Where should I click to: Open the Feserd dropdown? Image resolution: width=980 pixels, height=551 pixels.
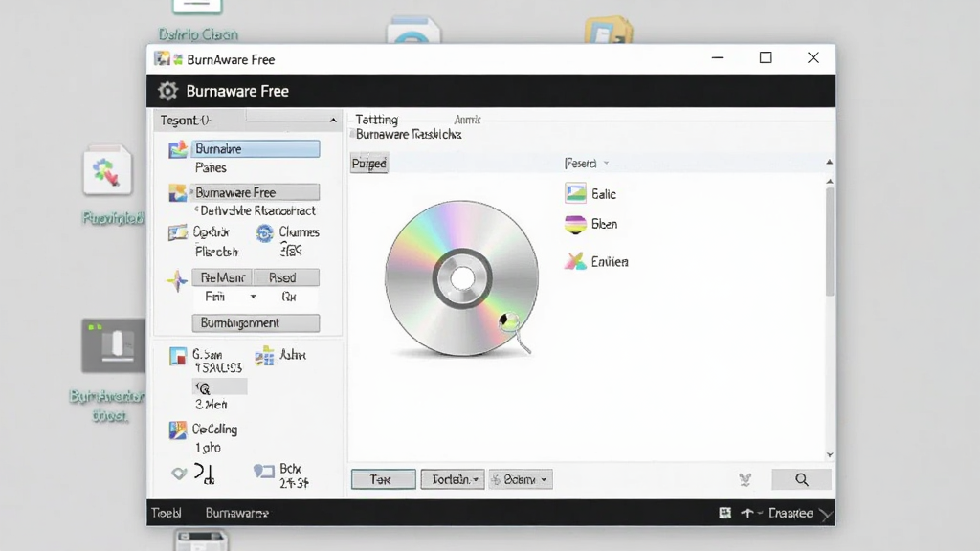click(x=587, y=164)
